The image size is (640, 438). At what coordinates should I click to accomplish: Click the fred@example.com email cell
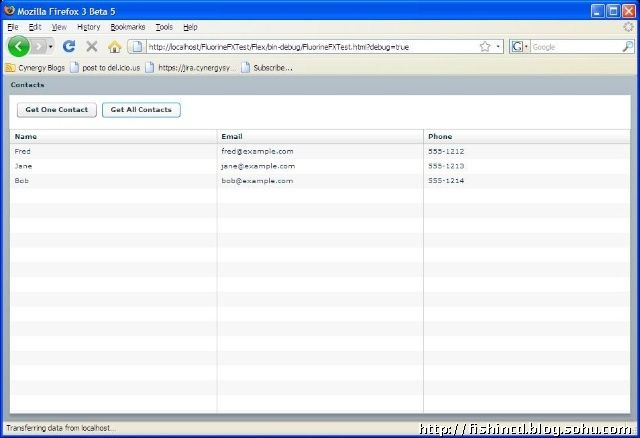320,151
